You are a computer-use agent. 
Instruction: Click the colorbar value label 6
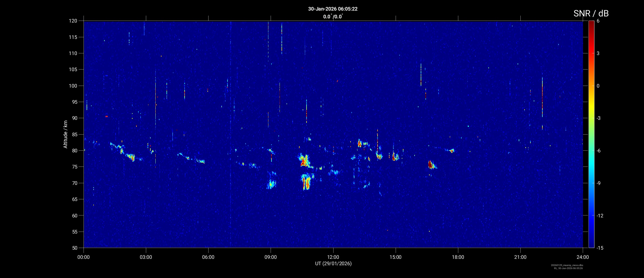tap(598, 21)
